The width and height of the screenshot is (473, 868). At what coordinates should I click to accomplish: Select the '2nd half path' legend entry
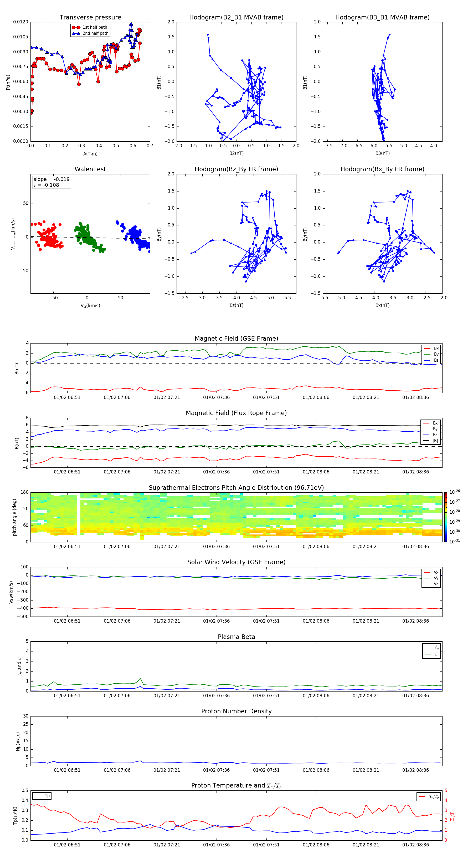(90, 33)
